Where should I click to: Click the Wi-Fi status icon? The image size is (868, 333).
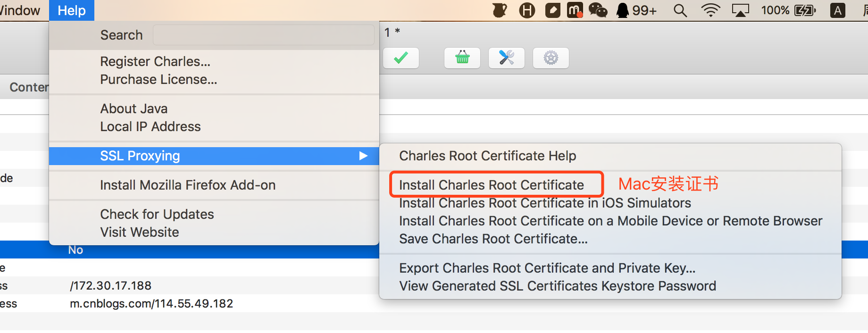(710, 10)
